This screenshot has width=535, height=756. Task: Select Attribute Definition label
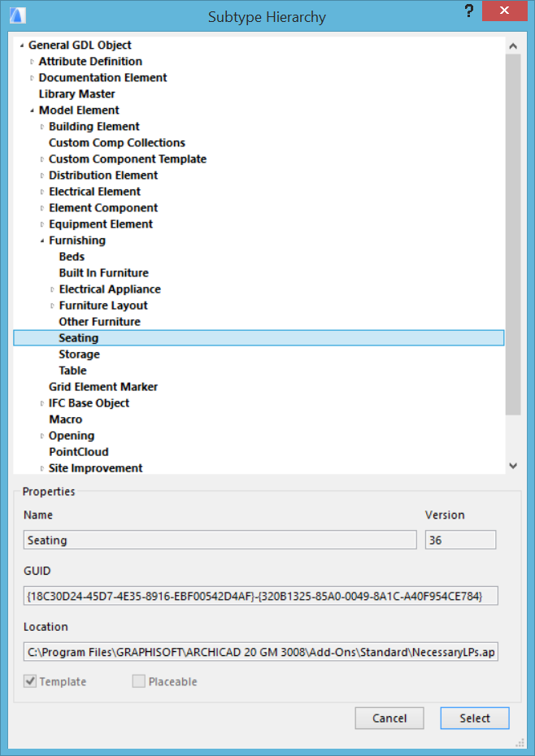(x=91, y=62)
